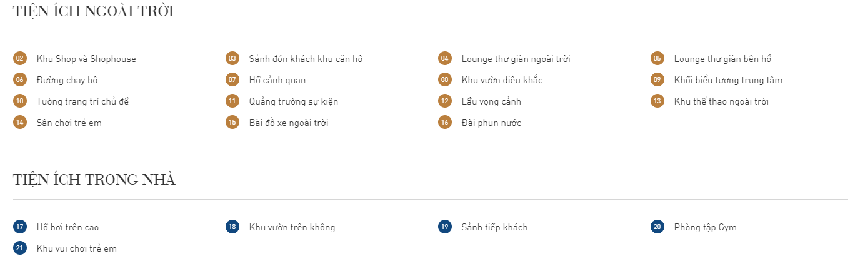Image resolution: width=868 pixels, height=261 pixels.
Task: Click the blue number 17 badge
Action: point(20,227)
